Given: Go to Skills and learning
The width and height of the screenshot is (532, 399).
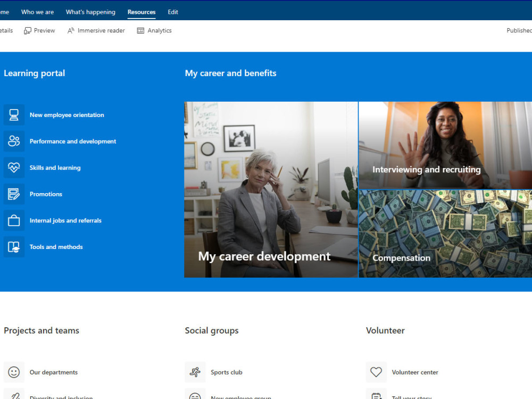Looking at the screenshot, I should [55, 168].
